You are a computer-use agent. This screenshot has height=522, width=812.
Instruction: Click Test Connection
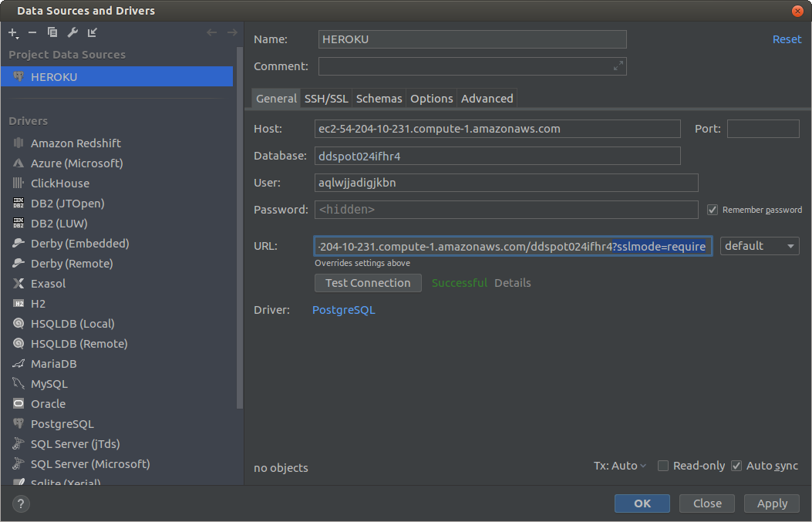tap(368, 283)
